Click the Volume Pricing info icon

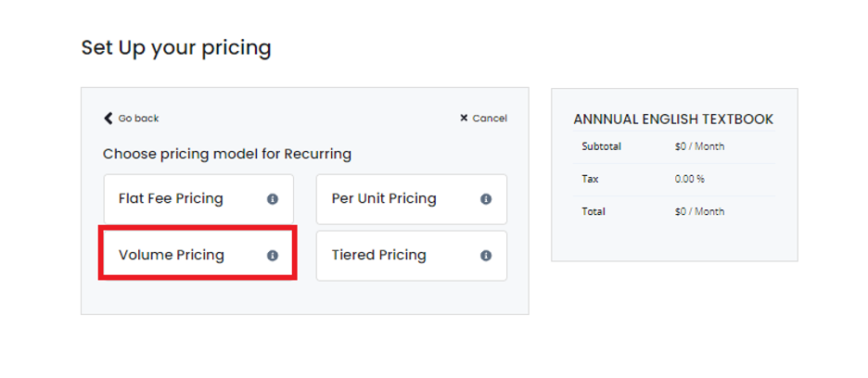273,256
